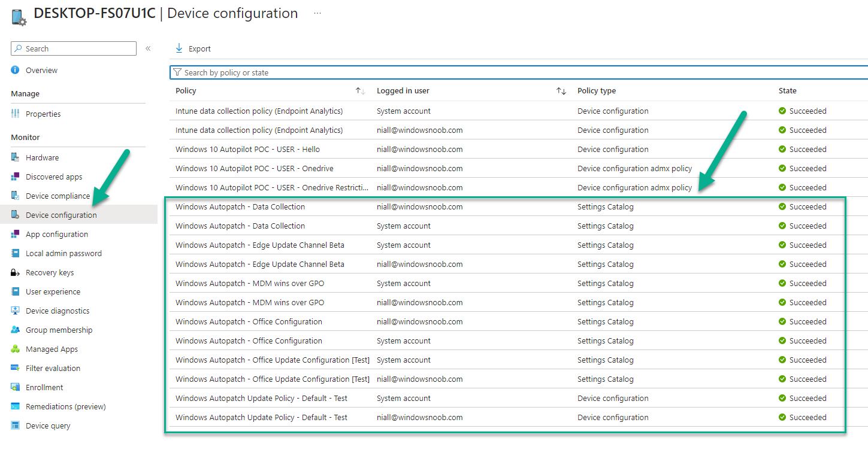The width and height of the screenshot is (868, 453).
Task: Select Device configuration in sidebar
Action: point(61,215)
